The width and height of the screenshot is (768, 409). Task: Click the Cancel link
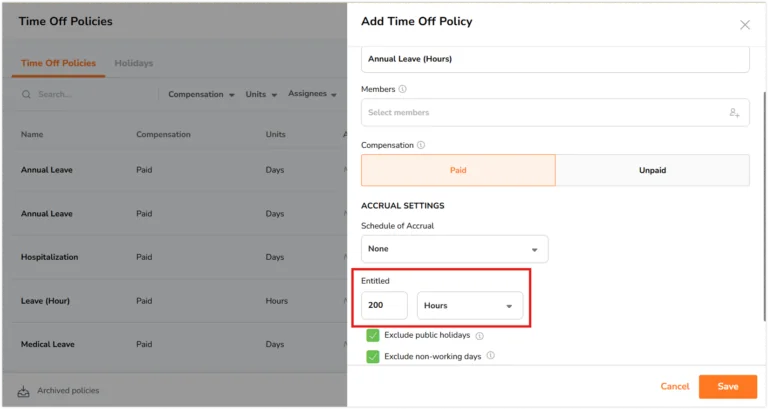(674, 386)
